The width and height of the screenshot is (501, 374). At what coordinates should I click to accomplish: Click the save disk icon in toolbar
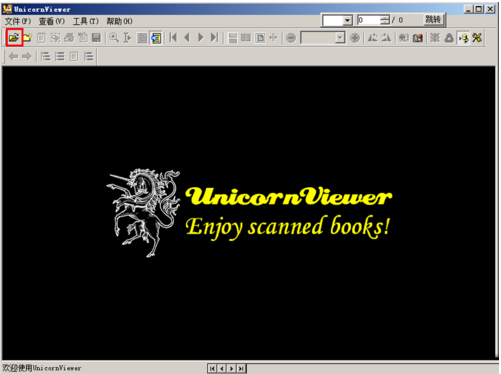(96, 38)
